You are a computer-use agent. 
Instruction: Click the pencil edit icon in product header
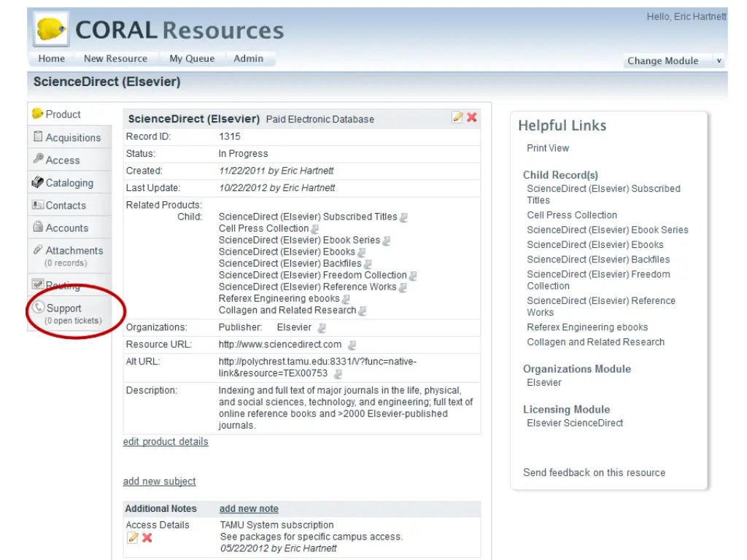pyautogui.click(x=457, y=117)
